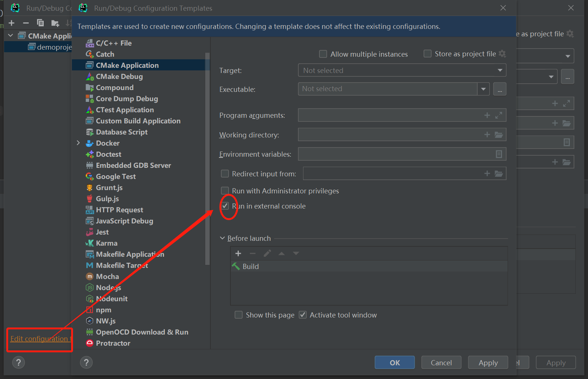Select the CMake Debug template
The width and height of the screenshot is (588, 379).
tap(119, 76)
